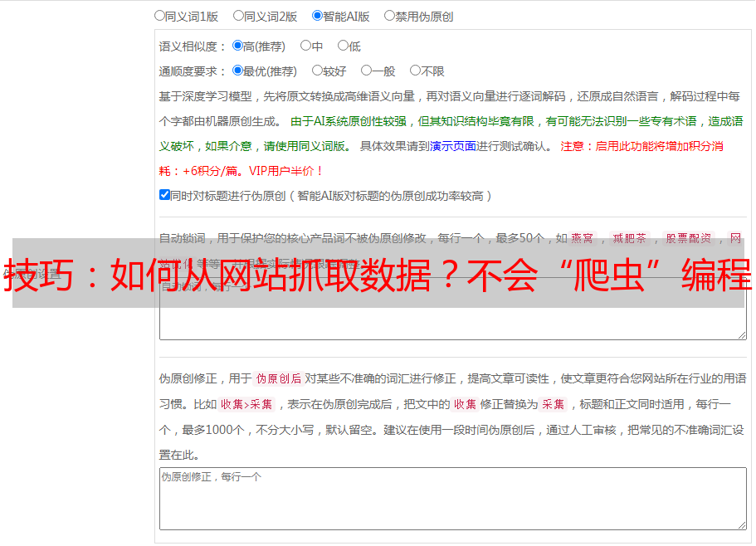Click the 减肥茶 example keyword
The width and height of the screenshot is (756, 546).
pos(629,238)
